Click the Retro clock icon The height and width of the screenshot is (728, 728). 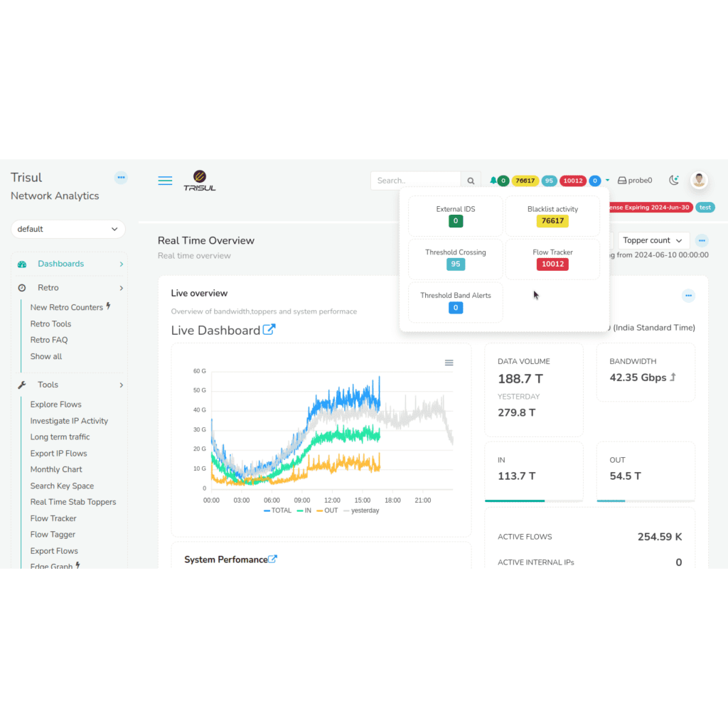(x=22, y=288)
